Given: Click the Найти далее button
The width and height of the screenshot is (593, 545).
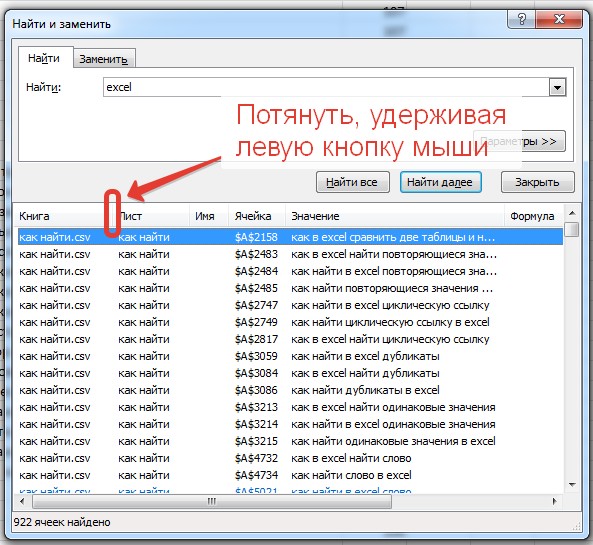Looking at the screenshot, I should click(440, 182).
